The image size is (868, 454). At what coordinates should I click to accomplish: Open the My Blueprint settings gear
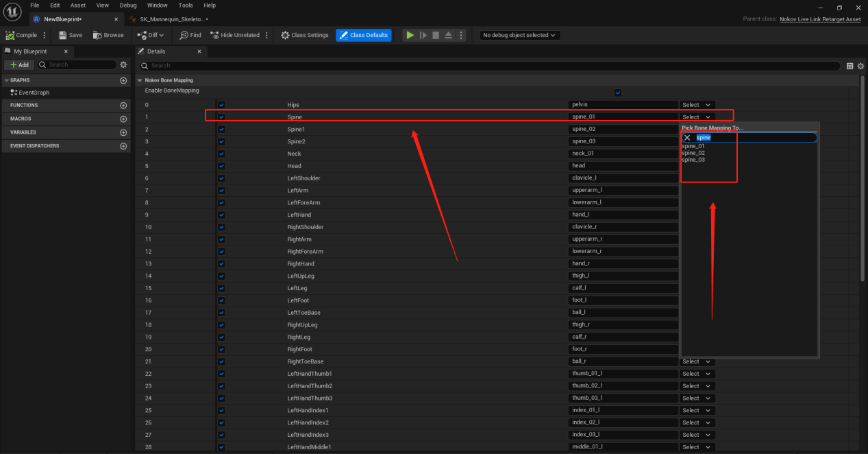coord(123,64)
